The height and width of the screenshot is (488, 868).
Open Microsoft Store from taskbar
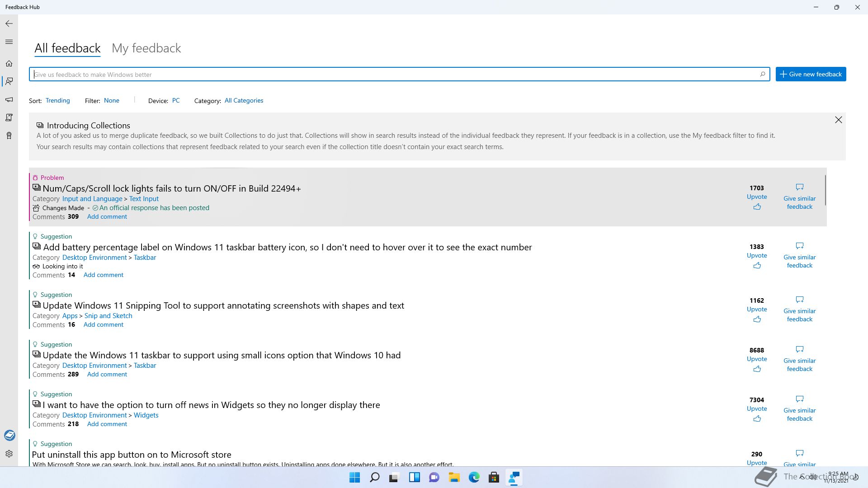[x=494, y=478]
